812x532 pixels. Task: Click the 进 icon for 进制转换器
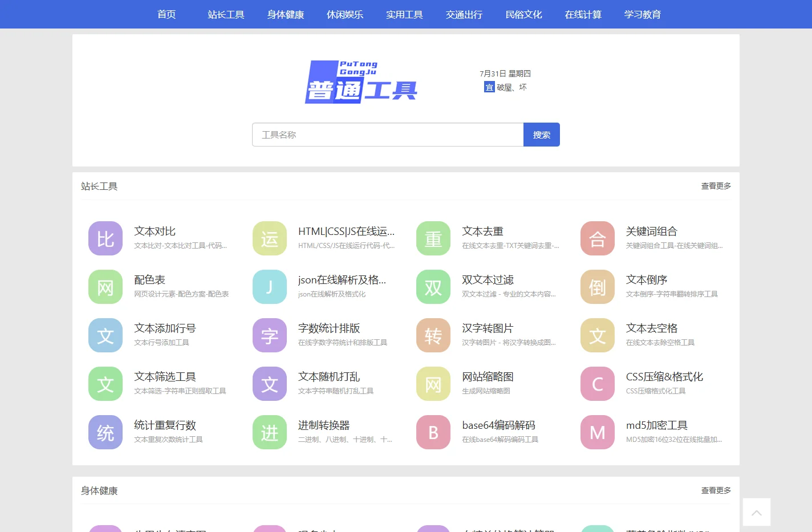point(270,432)
